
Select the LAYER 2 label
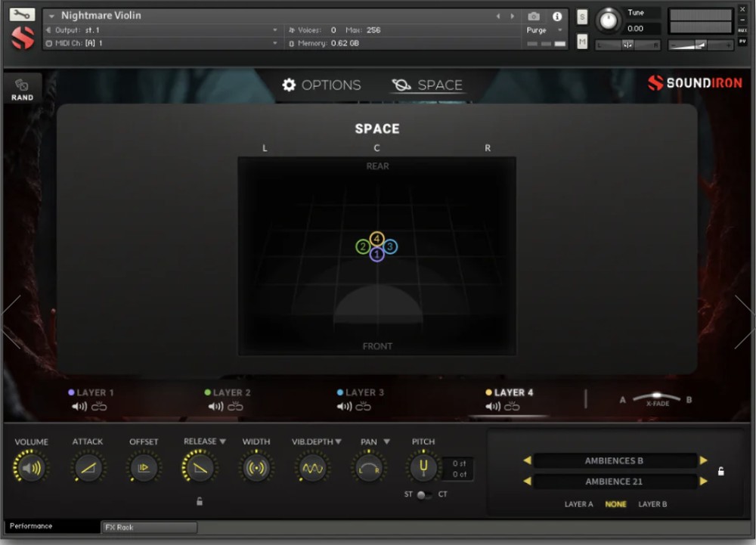231,392
